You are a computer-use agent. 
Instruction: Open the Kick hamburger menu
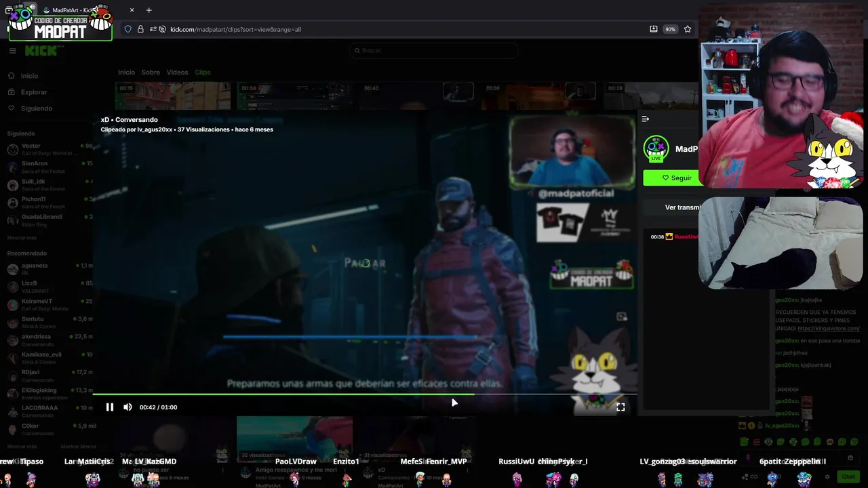12,51
